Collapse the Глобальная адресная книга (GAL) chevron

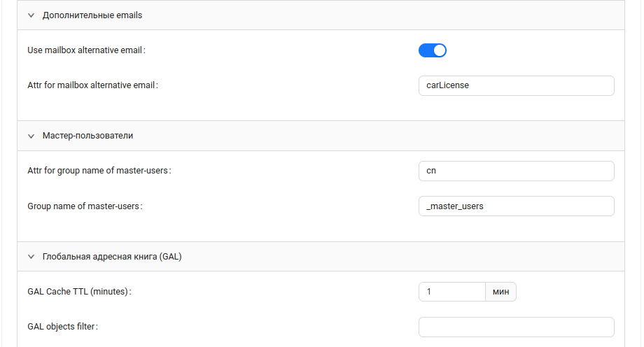click(31, 257)
